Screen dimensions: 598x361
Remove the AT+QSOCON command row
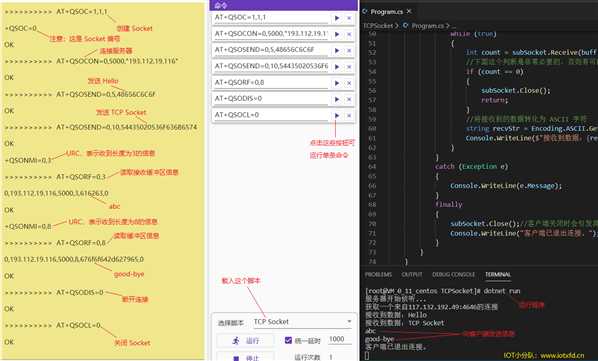(x=349, y=34)
